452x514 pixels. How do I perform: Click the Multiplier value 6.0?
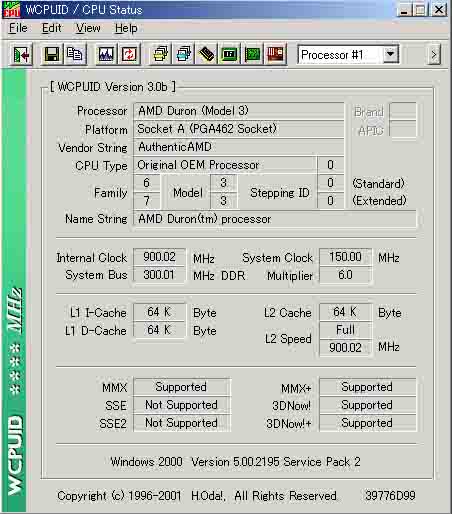coord(345,275)
